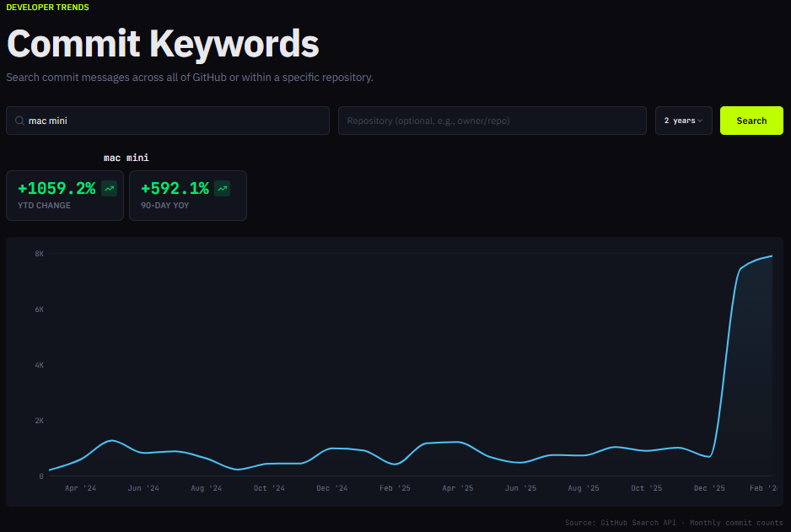Click the 'mac mini' legend label above cards
This screenshot has height=532, width=791.
[x=126, y=158]
